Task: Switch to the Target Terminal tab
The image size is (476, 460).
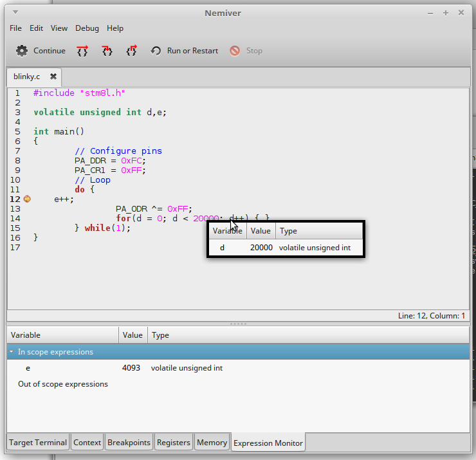Action: pyautogui.click(x=38, y=443)
